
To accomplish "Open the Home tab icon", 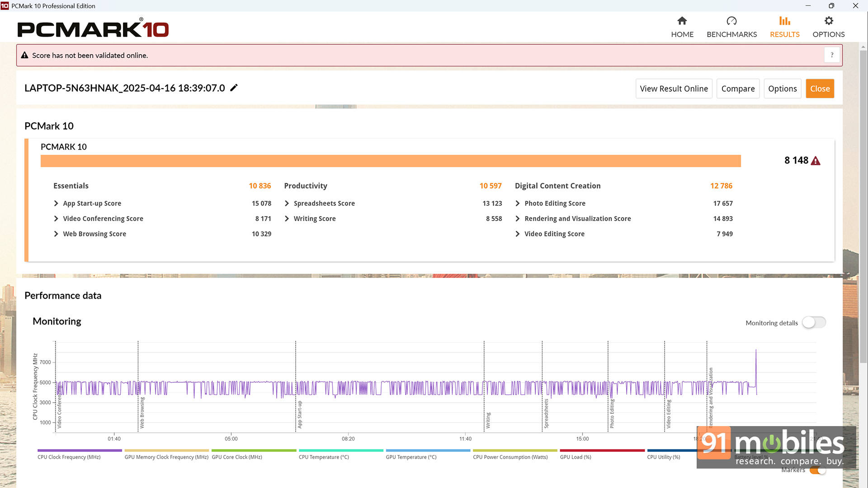I will coord(682,21).
